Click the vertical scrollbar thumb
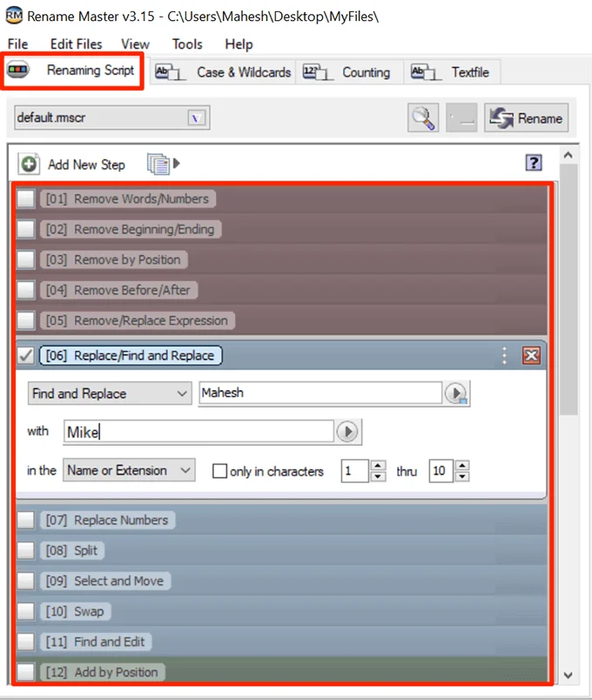This screenshot has height=700, width=592. 568,289
